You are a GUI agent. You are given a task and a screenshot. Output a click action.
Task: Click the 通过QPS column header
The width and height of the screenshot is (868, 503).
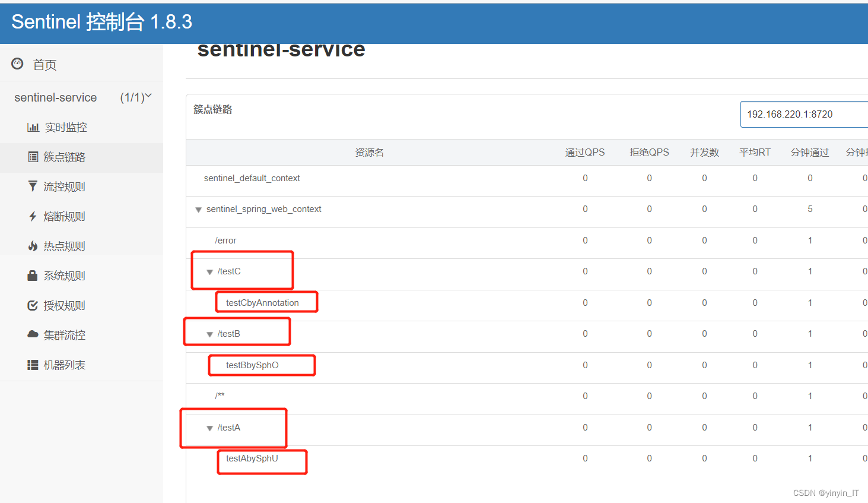[x=585, y=153]
